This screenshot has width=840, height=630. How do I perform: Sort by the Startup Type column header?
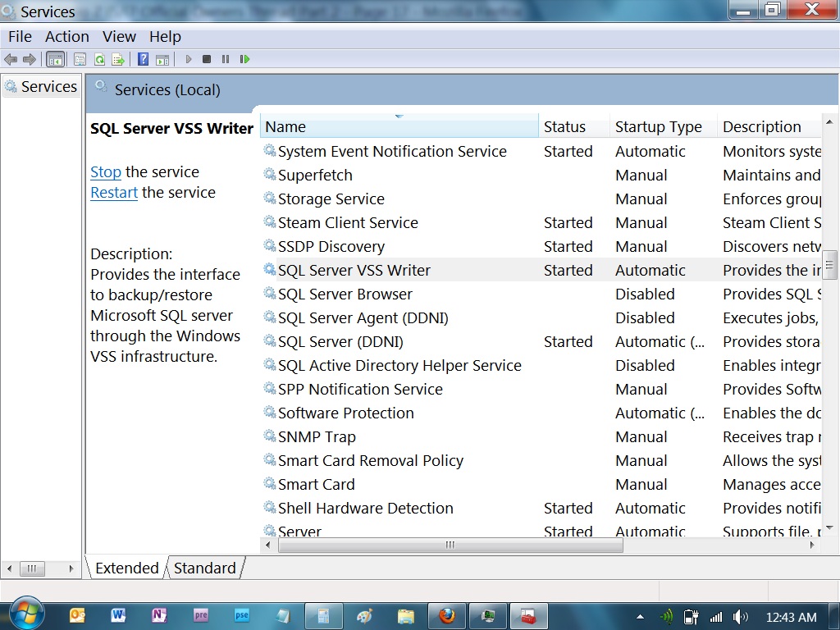point(663,127)
